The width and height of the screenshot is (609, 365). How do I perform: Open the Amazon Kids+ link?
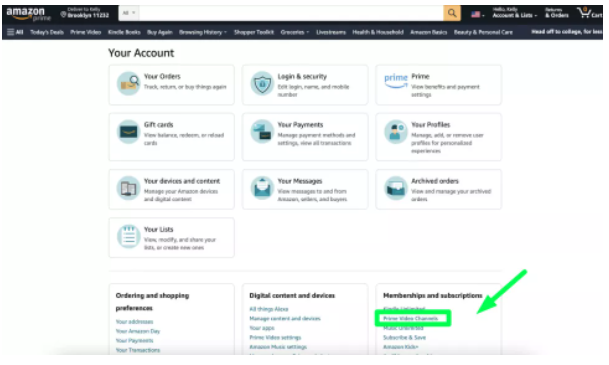click(401, 347)
